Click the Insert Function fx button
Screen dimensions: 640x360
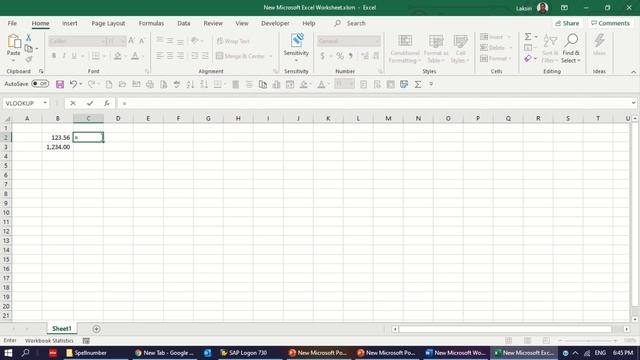click(x=107, y=103)
